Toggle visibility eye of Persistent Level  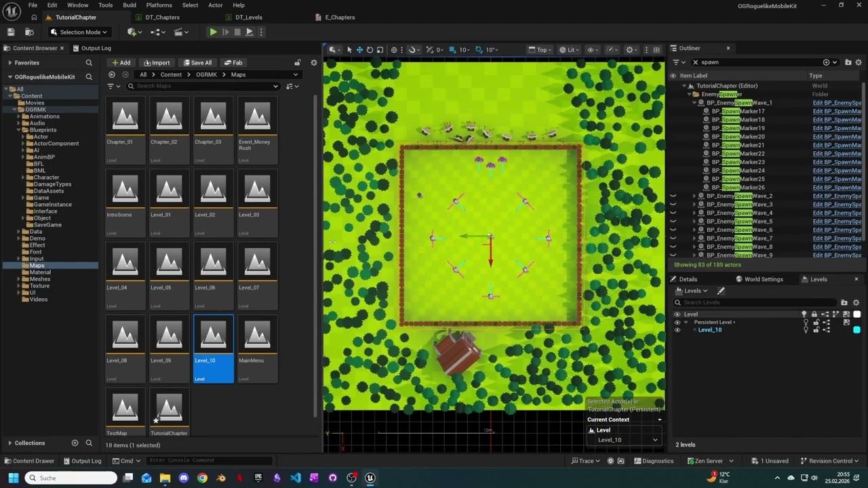tap(677, 322)
